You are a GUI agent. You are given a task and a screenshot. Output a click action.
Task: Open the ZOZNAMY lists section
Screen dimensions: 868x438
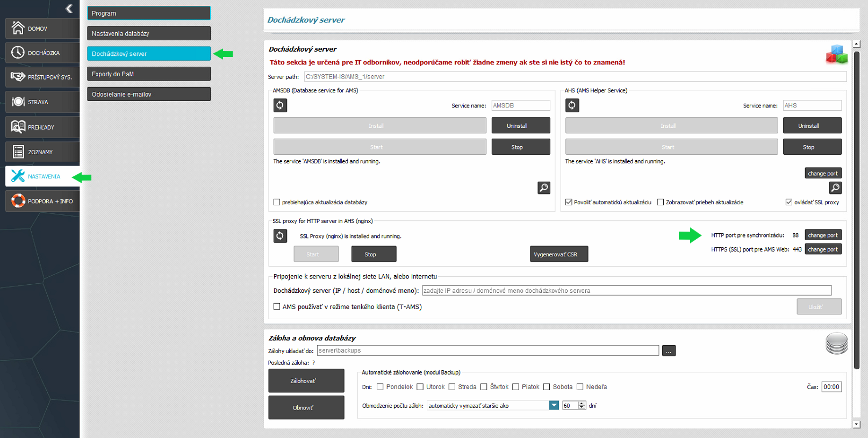(42, 152)
